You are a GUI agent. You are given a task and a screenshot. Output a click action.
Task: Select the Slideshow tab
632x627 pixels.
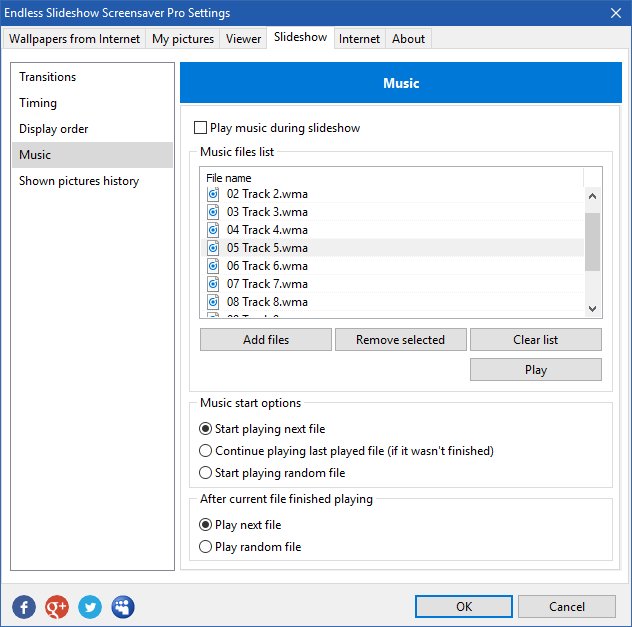[300, 37]
